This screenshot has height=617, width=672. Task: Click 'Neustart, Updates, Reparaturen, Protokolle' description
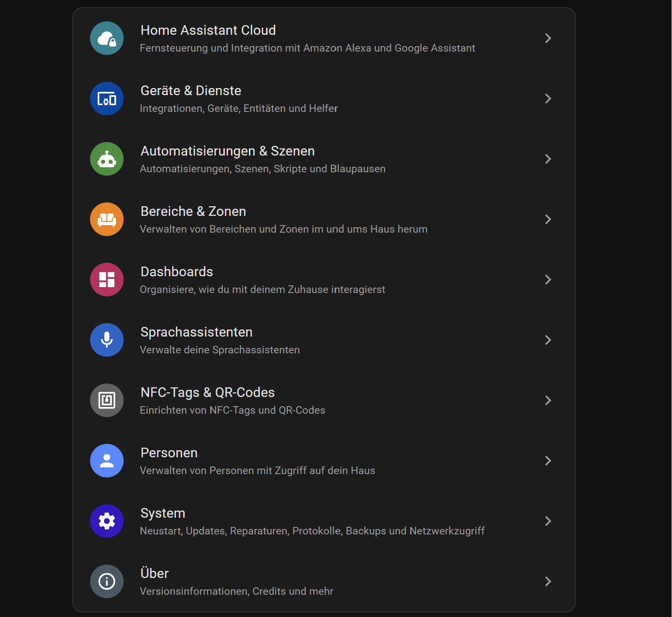312,531
